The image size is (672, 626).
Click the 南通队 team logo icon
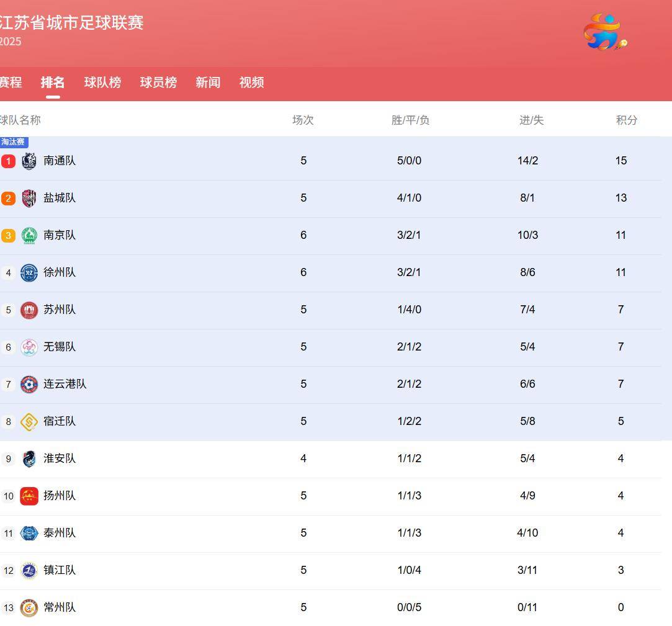pos(29,161)
